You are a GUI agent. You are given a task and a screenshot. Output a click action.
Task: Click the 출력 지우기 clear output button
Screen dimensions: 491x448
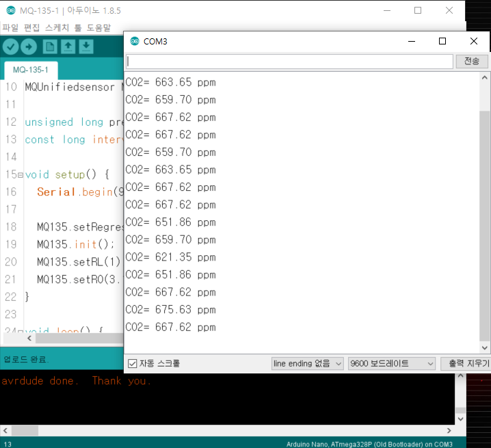(466, 363)
